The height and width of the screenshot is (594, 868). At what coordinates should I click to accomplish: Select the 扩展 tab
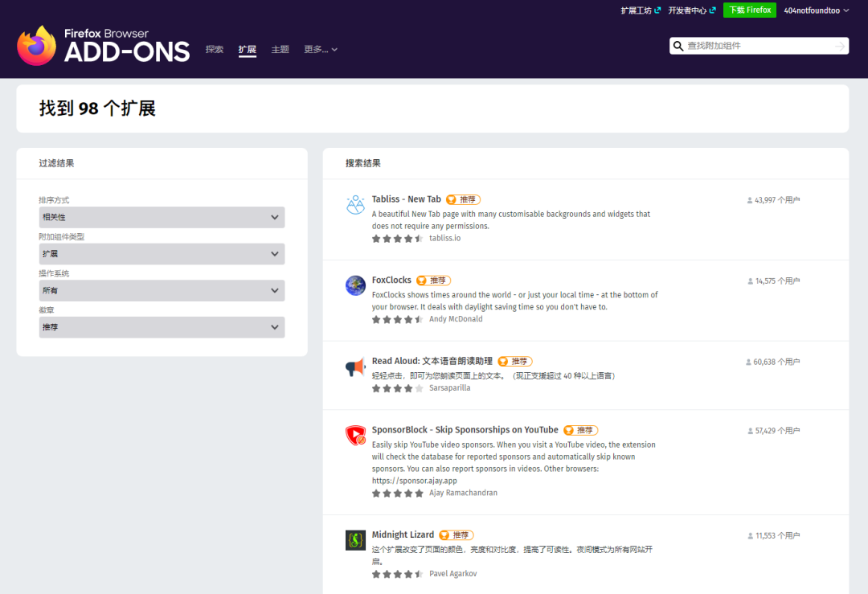tap(248, 49)
